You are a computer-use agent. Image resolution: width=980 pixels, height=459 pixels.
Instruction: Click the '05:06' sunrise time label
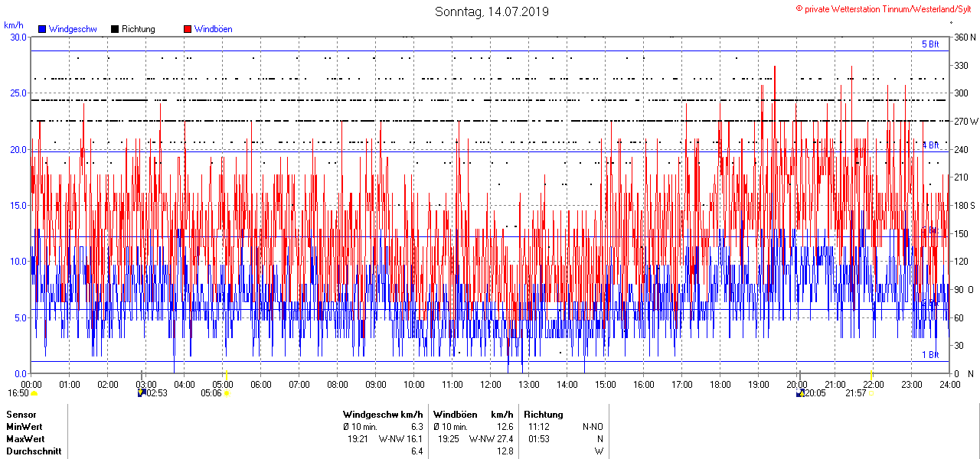[x=211, y=393]
